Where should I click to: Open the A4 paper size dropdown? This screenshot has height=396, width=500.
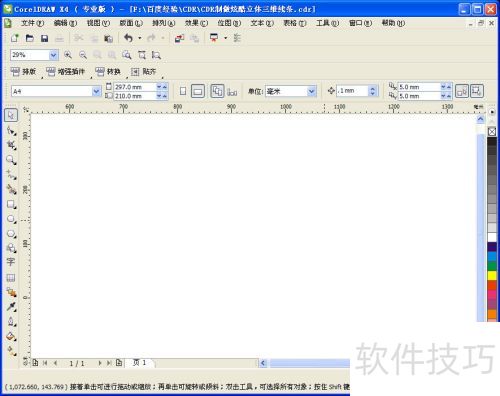(96, 91)
